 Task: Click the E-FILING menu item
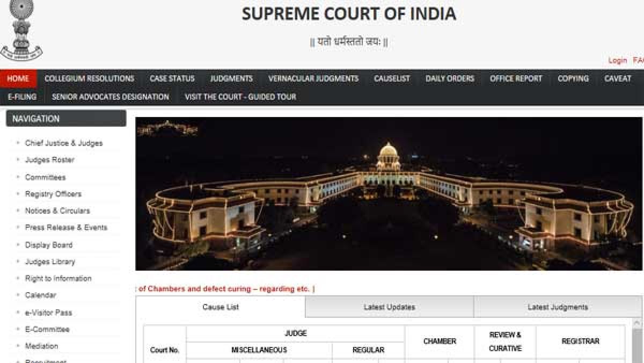(x=22, y=97)
